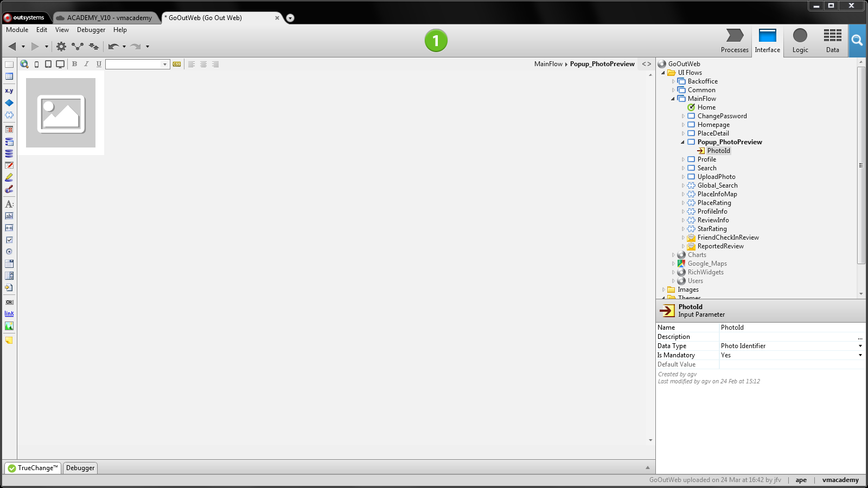
Task: Select the phone preview icon
Action: click(36, 64)
